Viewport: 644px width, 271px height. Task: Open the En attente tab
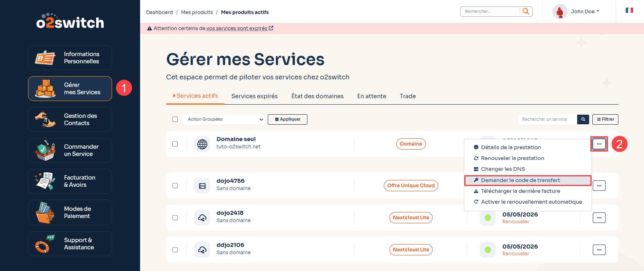(372, 96)
